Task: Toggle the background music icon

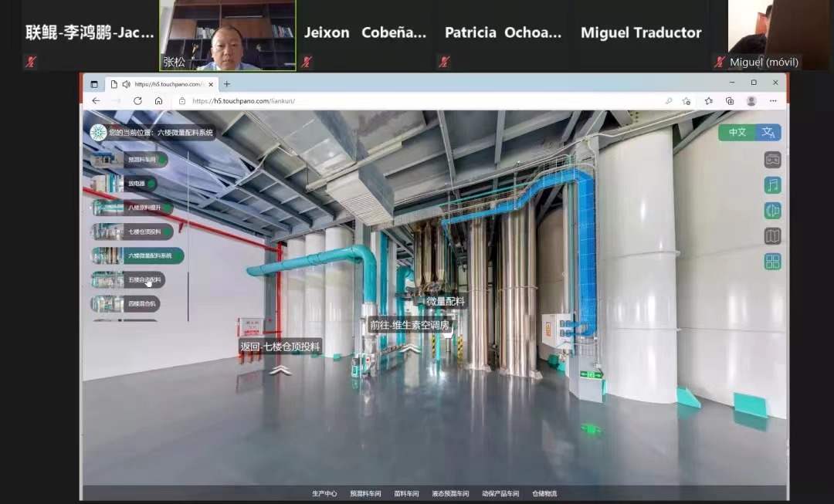Action: click(x=772, y=185)
